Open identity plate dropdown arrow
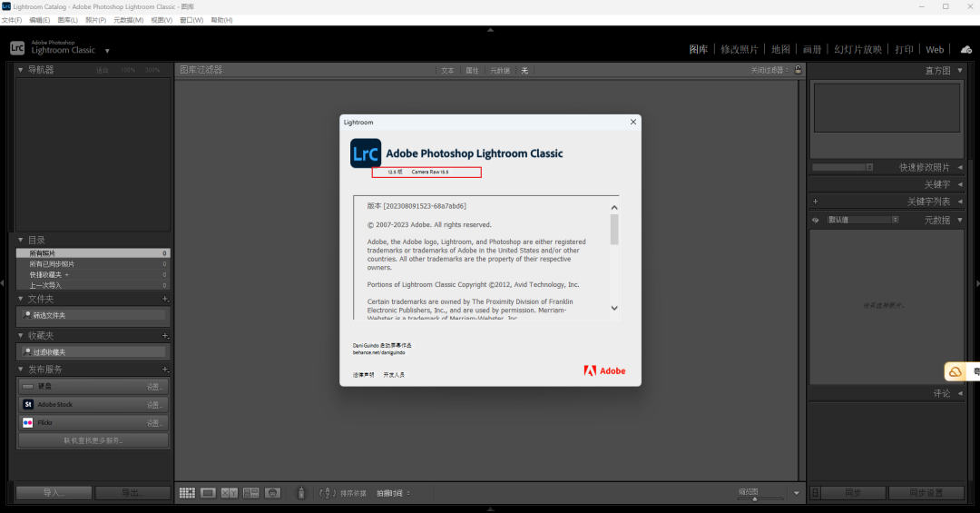Image resolution: width=980 pixels, height=513 pixels. click(107, 51)
